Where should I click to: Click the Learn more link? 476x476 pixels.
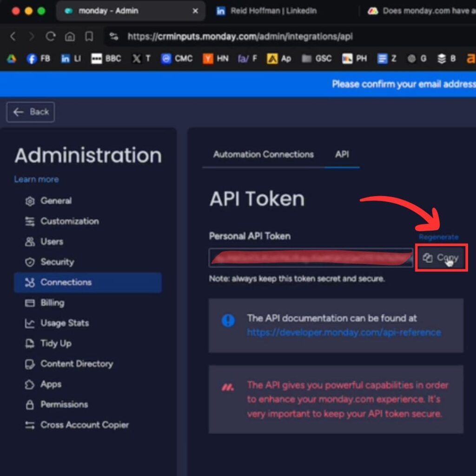click(36, 179)
